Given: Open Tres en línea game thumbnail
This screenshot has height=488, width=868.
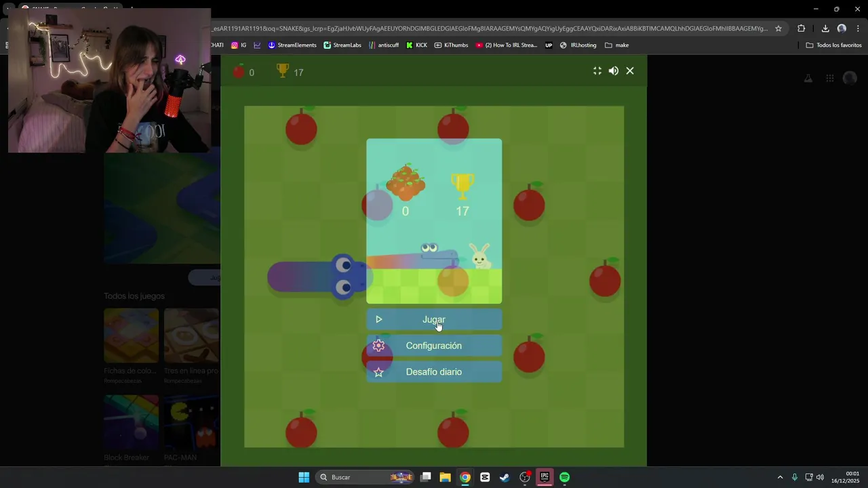Looking at the screenshot, I should pos(191,335).
